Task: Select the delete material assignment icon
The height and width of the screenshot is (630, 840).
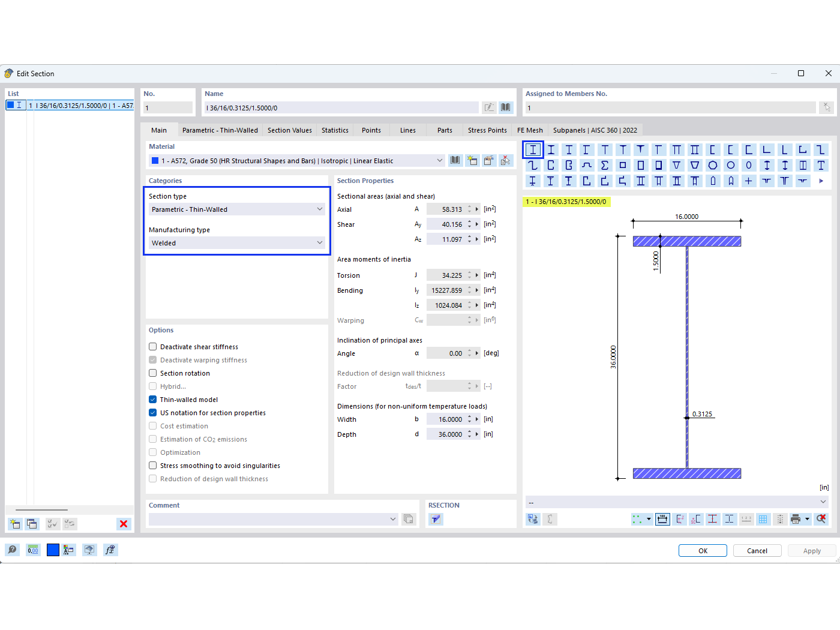Action: click(x=506, y=160)
